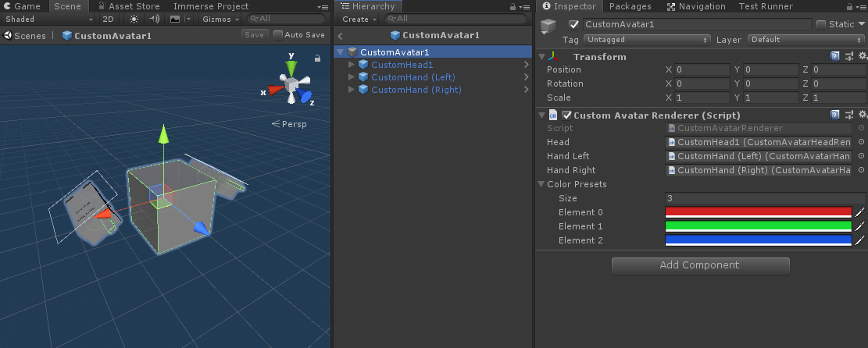Toggle Custom Avatar Renderer enabled checkbox
868x348 pixels.
coord(566,115)
